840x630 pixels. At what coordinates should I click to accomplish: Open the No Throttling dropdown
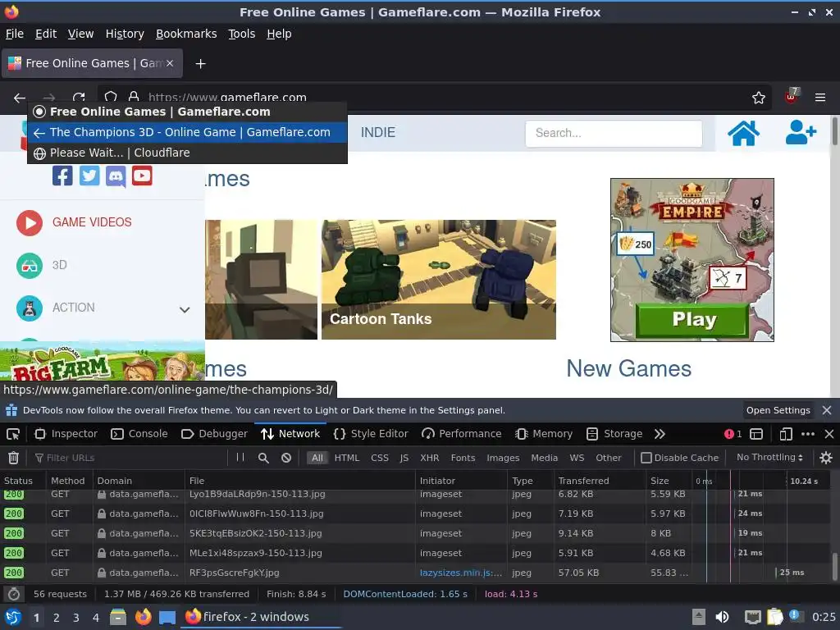coord(769,458)
